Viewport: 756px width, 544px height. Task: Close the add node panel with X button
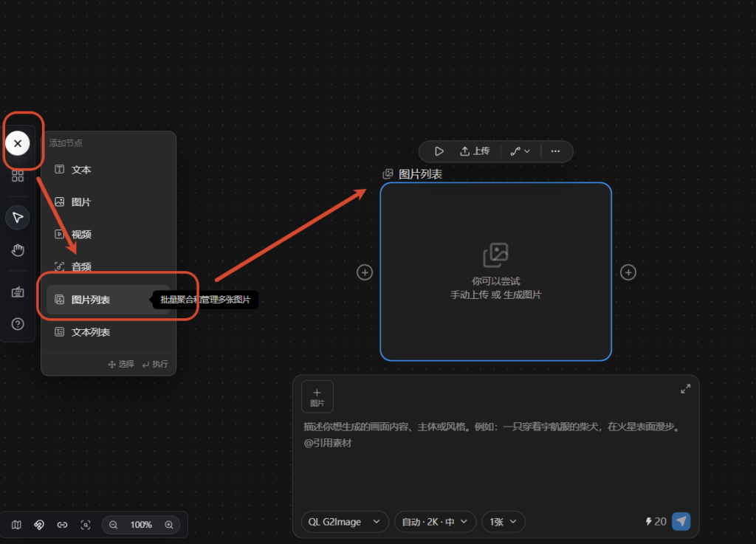18,143
